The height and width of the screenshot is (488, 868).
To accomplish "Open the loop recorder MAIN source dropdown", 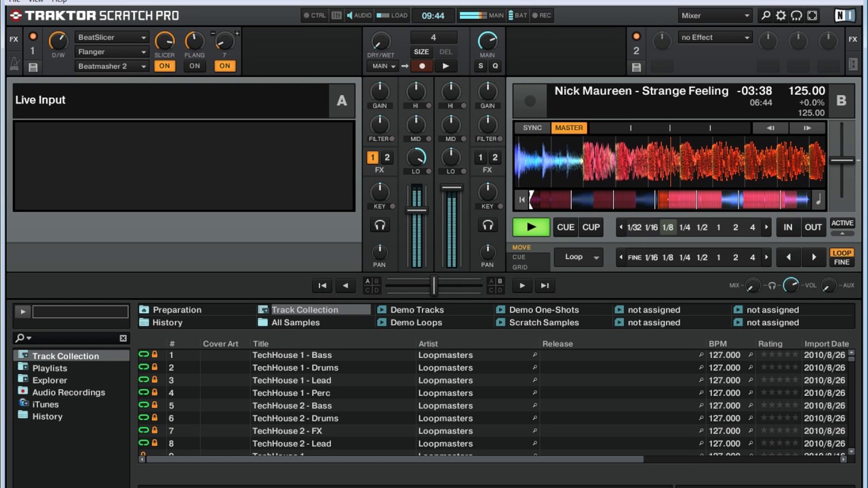I will pyautogui.click(x=383, y=66).
